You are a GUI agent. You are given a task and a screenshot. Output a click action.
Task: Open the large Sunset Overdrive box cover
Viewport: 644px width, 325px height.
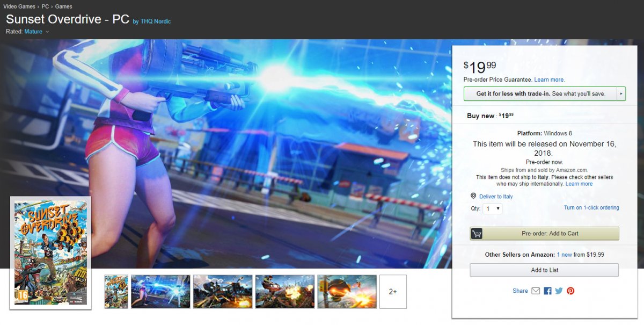coord(50,252)
